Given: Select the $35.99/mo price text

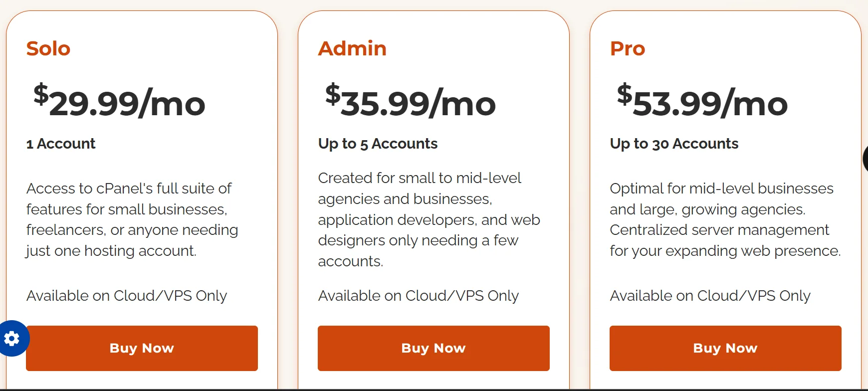Looking at the screenshot, I should click(x=411, y=102).
